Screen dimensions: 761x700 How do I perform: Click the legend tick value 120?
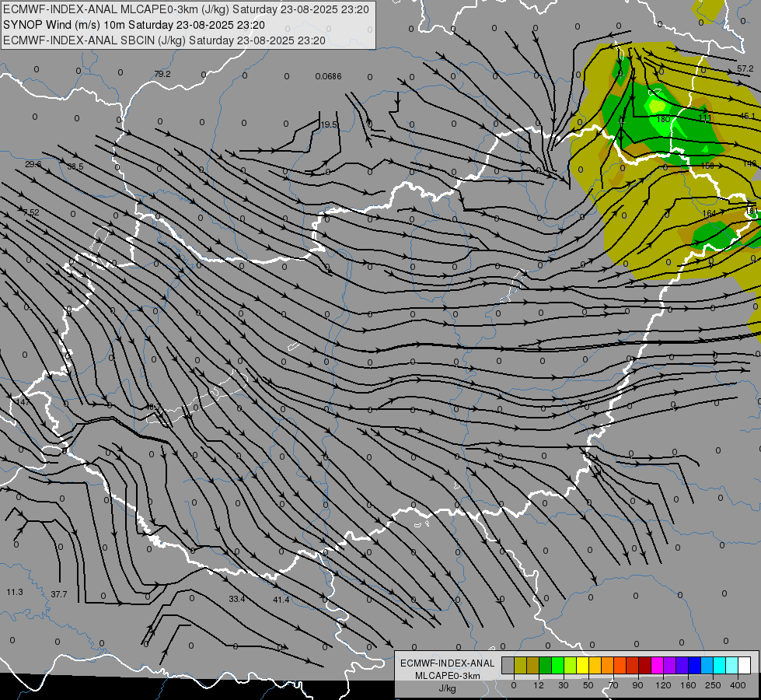coord(664,685)
